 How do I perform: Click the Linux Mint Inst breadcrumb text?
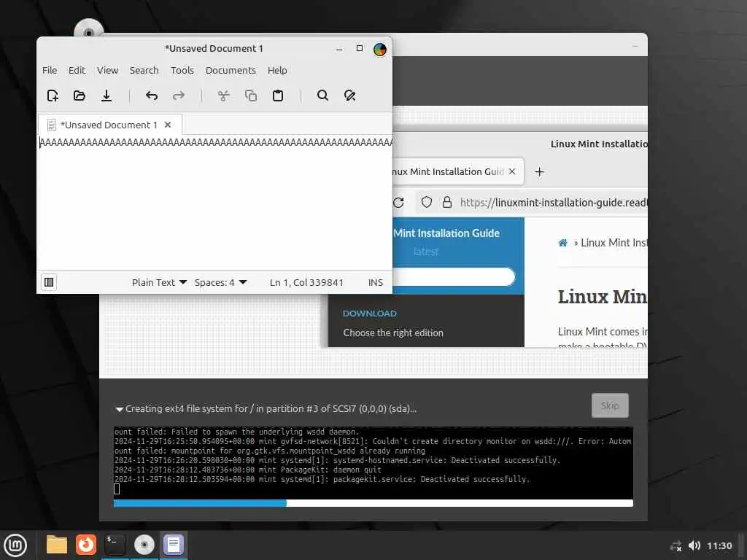tap(614, 243)
